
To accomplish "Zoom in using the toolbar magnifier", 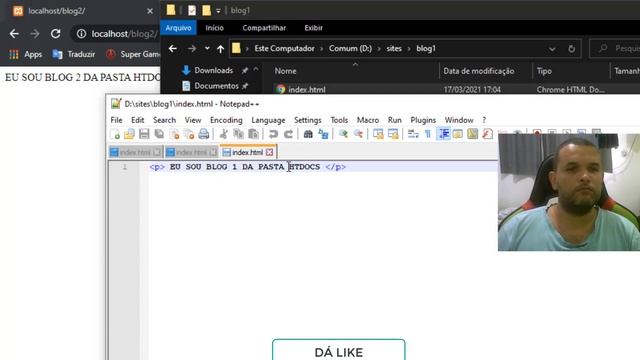I will tap(343, 134).
